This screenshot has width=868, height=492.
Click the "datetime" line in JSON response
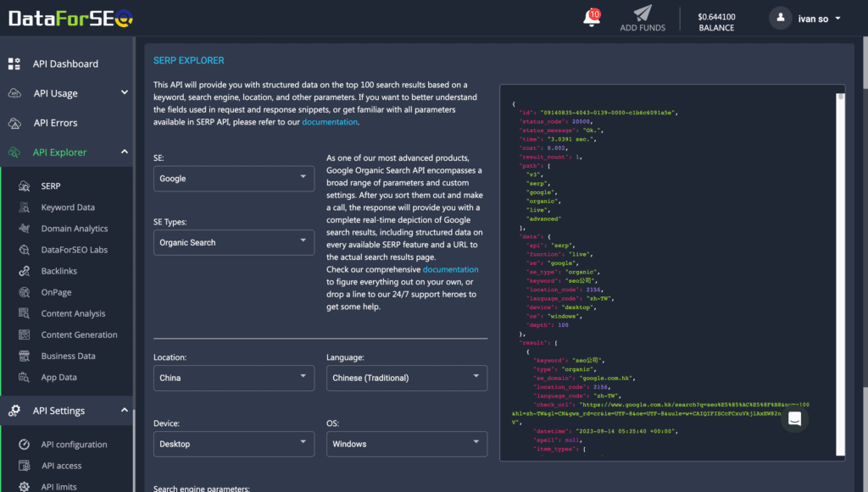[x=605, y=431]
